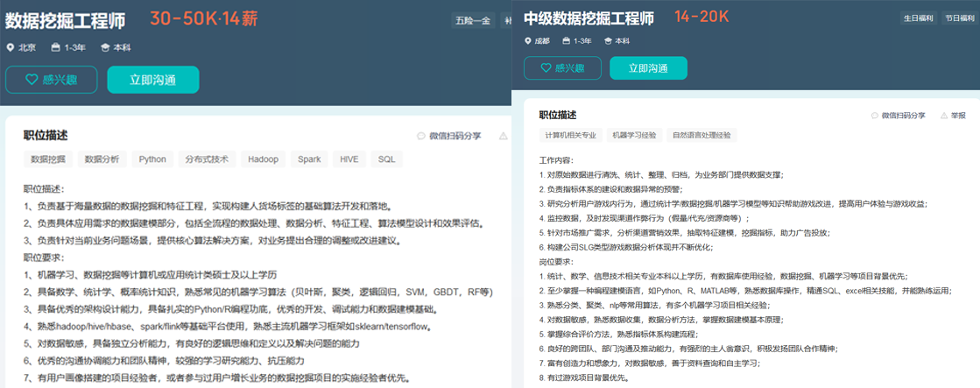Select 计算机相关专业 tag

[571, 135]
